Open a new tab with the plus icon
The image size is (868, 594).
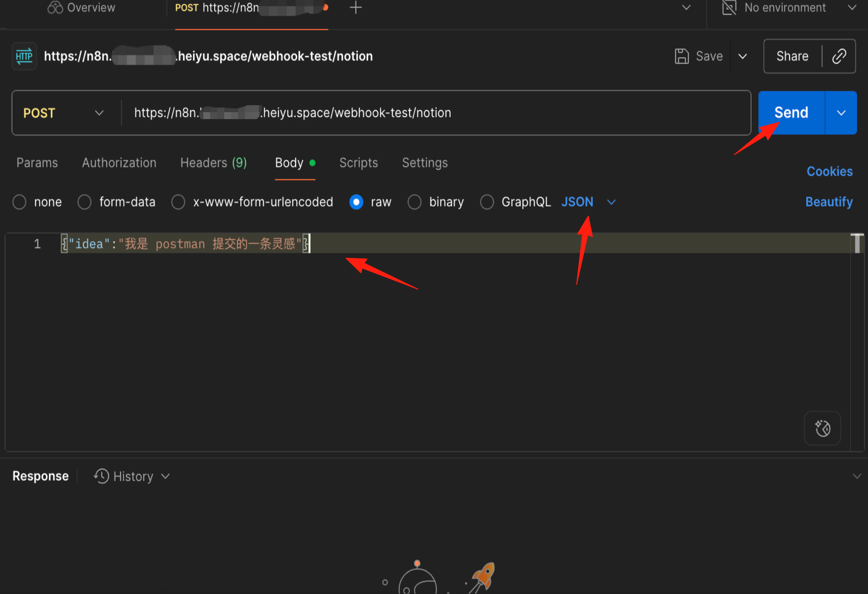[356, 7]
